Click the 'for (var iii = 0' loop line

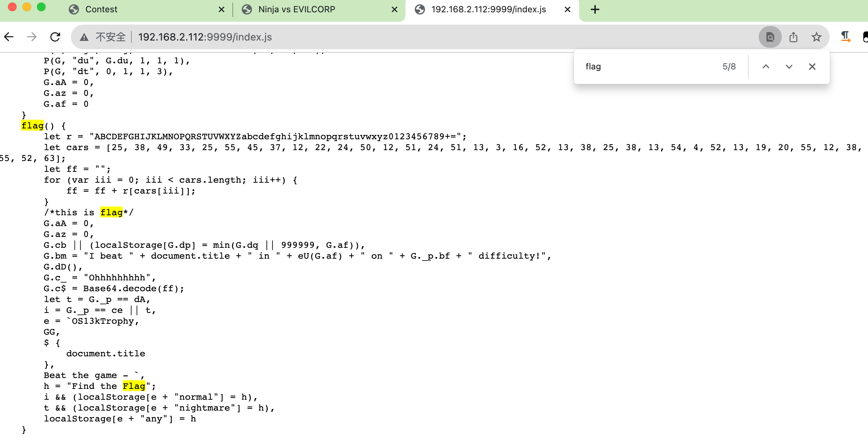pyautogui.click(x=170, y=180)
